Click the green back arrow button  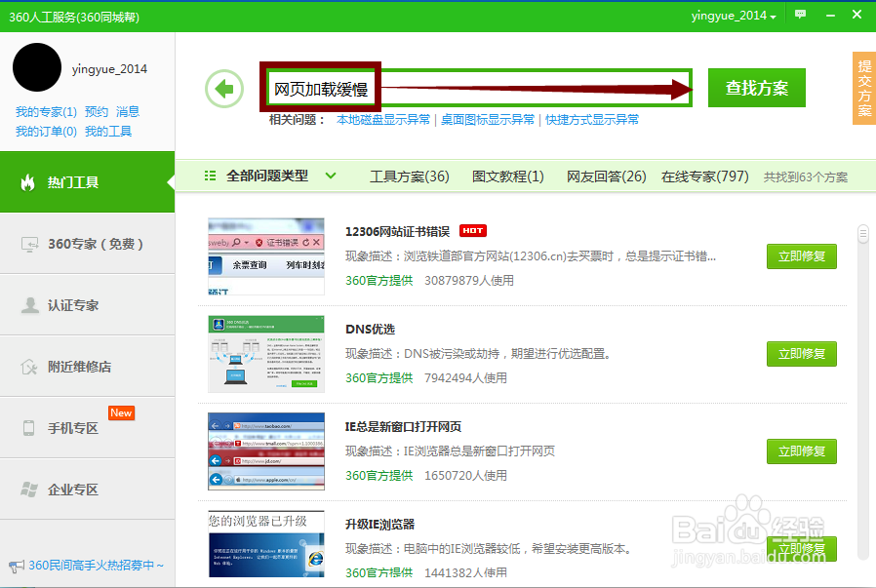pyautogui.click(x=224, y=88)
